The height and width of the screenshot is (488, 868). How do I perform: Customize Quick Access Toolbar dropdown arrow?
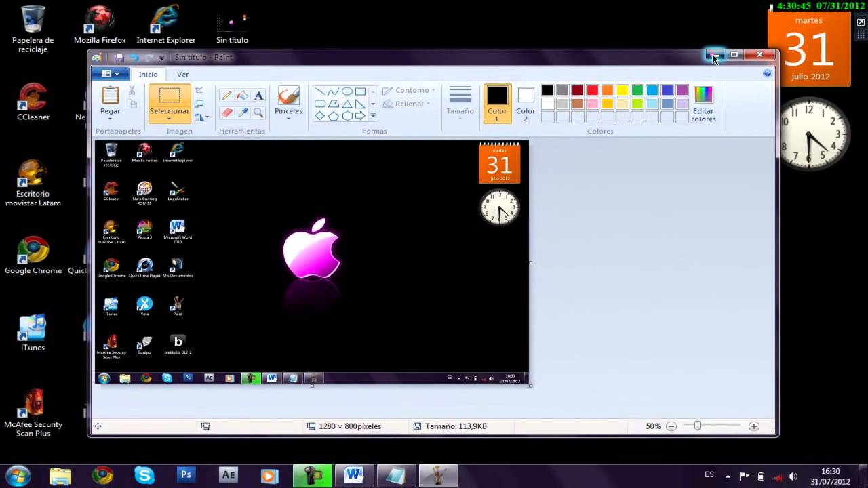[x=161, y=58]
